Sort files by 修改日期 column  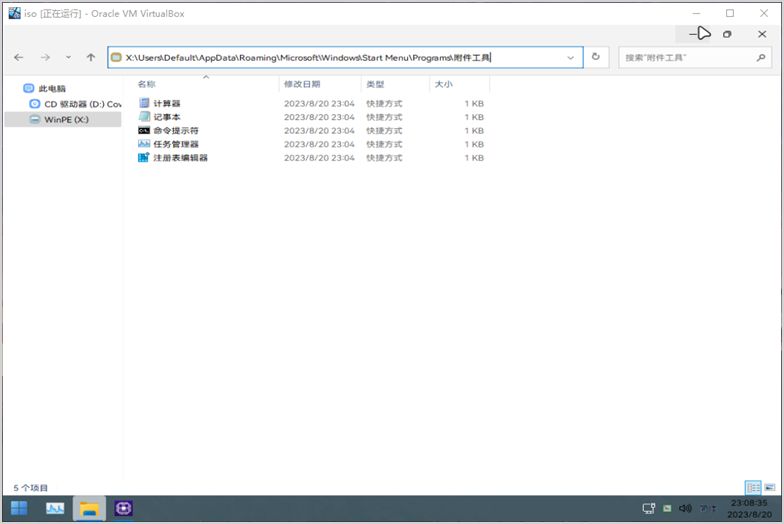click(302, 85)
